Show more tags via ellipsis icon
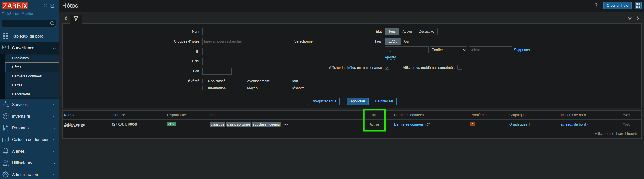 (286, 124)
